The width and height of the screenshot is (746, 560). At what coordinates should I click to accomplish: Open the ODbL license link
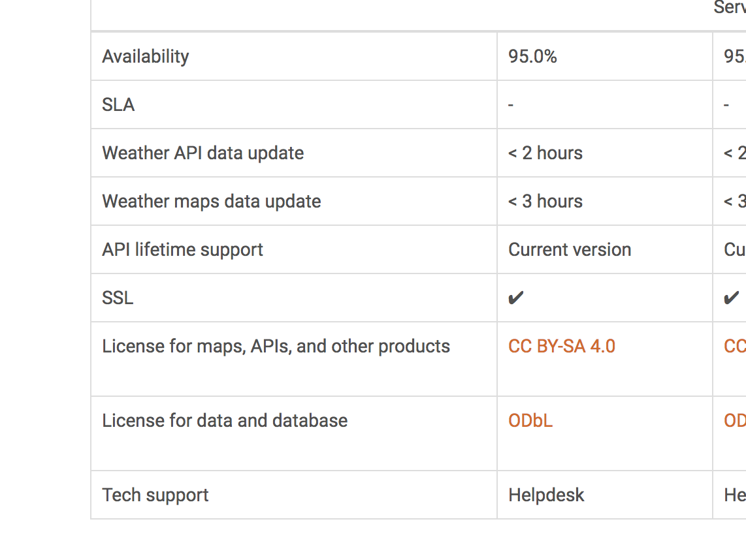coord(530,420)
